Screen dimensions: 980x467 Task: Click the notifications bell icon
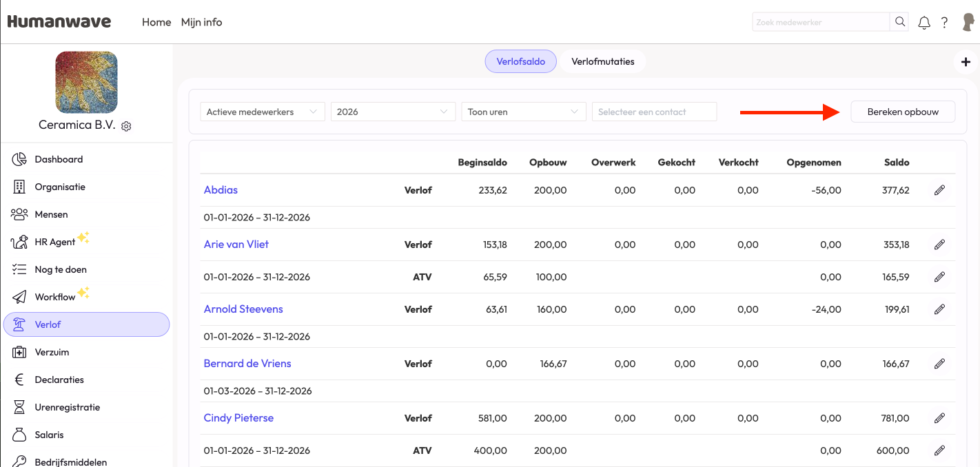924,23
